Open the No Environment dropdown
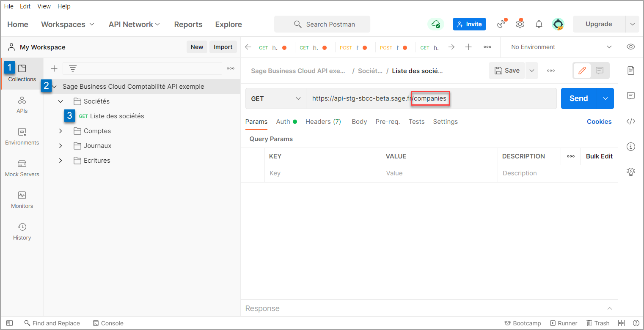Viewport: 644px width, 330px height. coord(561,47)
